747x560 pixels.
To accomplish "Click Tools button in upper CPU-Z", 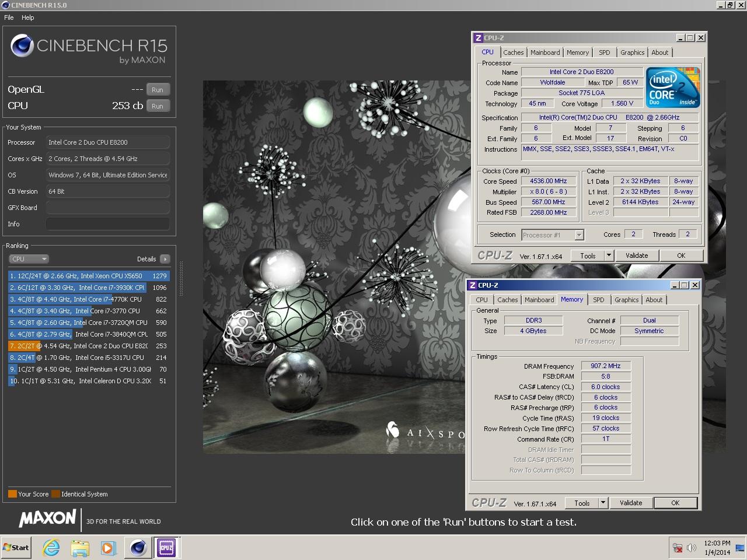I will click(588, 256).
